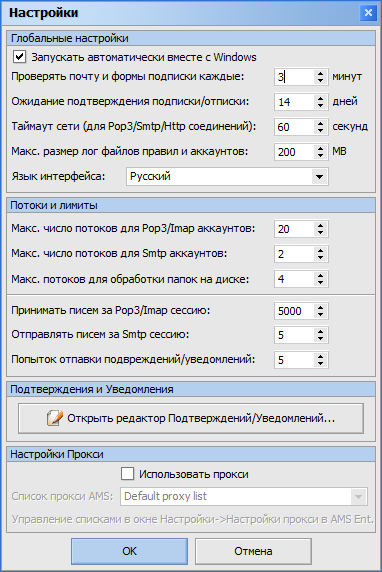Expand the Язык интерфейса dropdown
Image resolution: width=382 pixels, height=572 pixels.
pyautogui.click(x=319, y=177)
